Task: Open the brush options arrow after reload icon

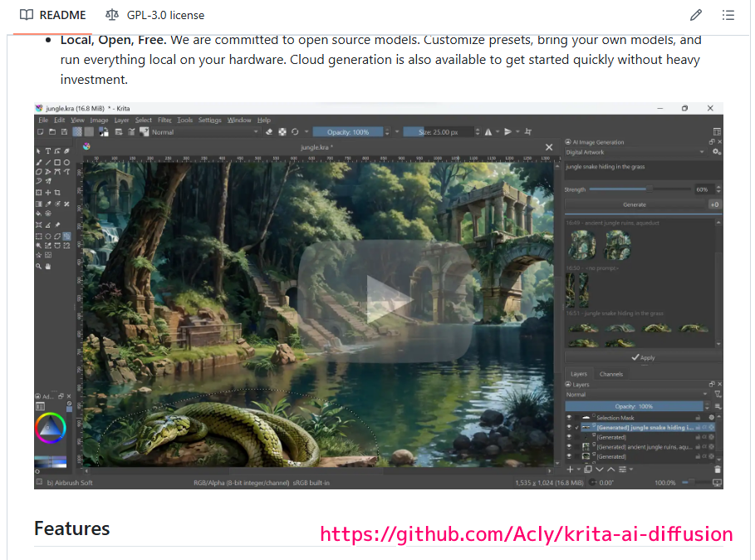Action: pyautogui.click(x=306, y=132)
